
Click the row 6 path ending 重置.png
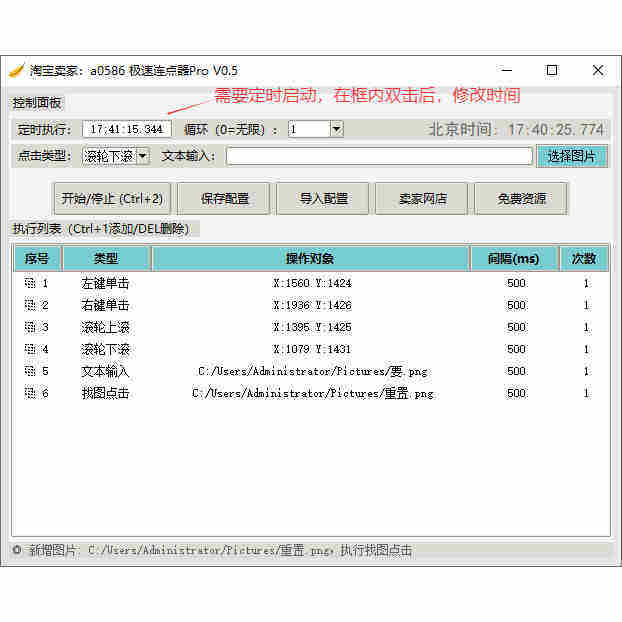(x=313, y=393)
